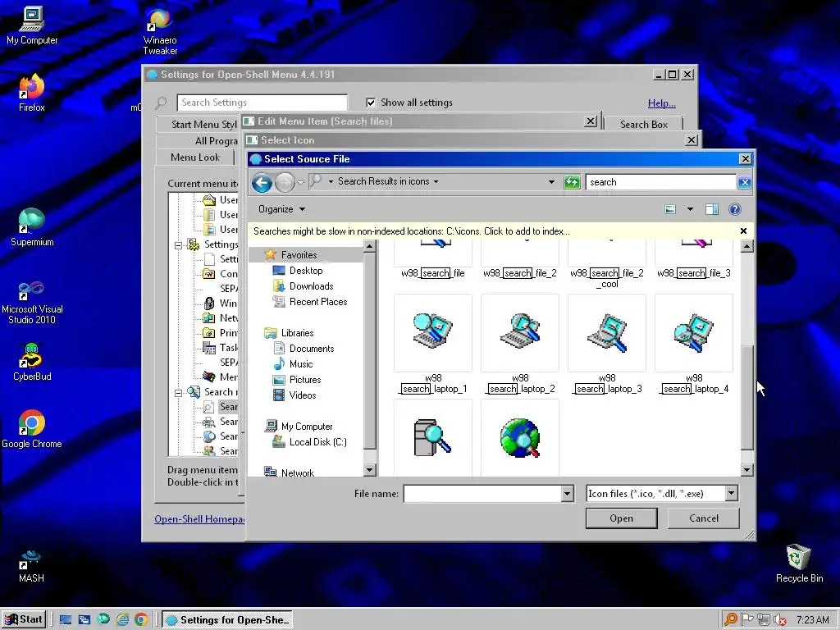Click the file list scroll down arrow
840x630 pixels.
pyautogui.click(x=747, y=470)
